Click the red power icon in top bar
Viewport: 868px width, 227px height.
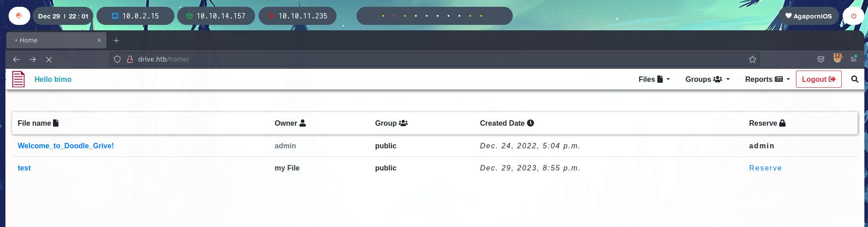coord(854,16)
